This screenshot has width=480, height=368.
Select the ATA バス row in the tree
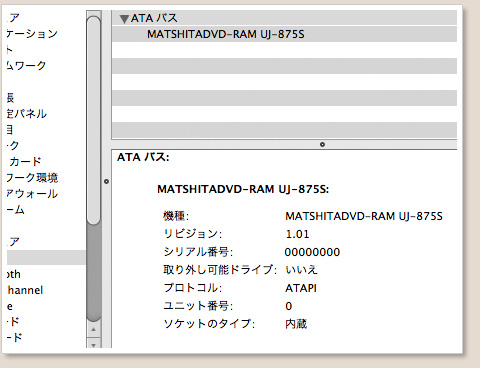284,18
